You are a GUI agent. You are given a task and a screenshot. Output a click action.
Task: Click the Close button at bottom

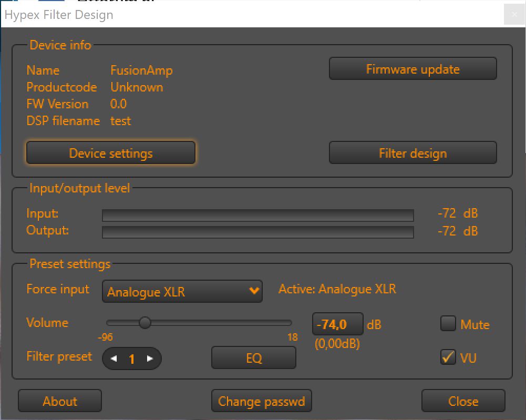(463, 401)
